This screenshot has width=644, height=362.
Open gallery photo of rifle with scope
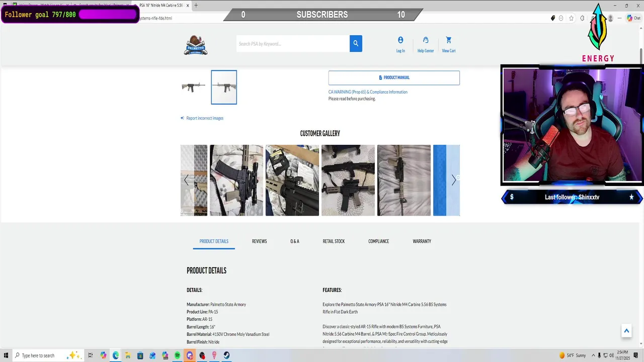coord(236,180)
